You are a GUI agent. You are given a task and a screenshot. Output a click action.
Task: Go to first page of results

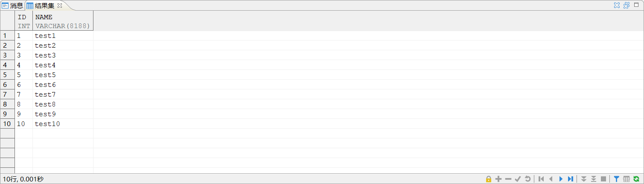(541, 179)
